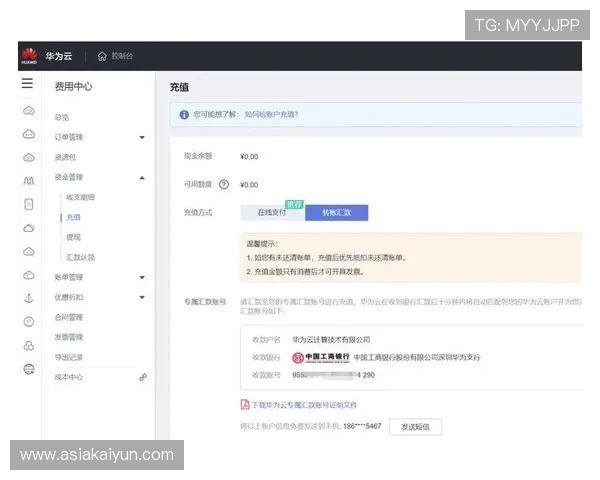Click the blue info icon in banner
The image size is (600, 480).
point(184,114)
